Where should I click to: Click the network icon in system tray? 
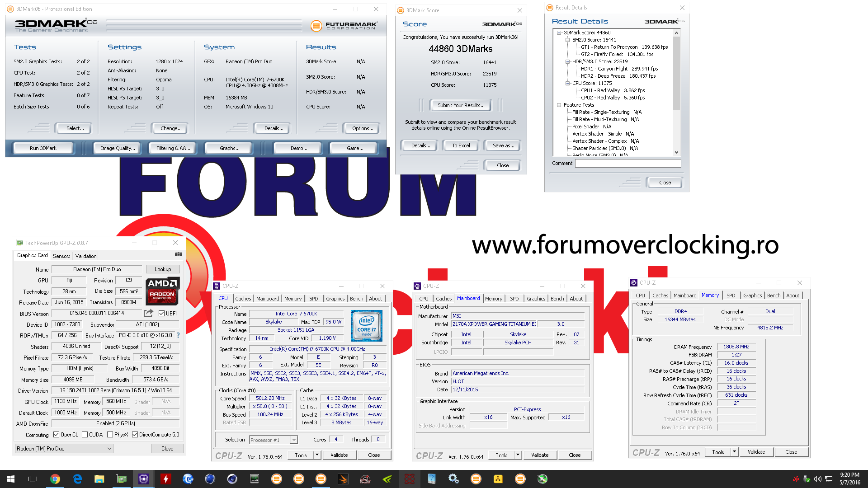pyautogui.click(x=829, y=479)
